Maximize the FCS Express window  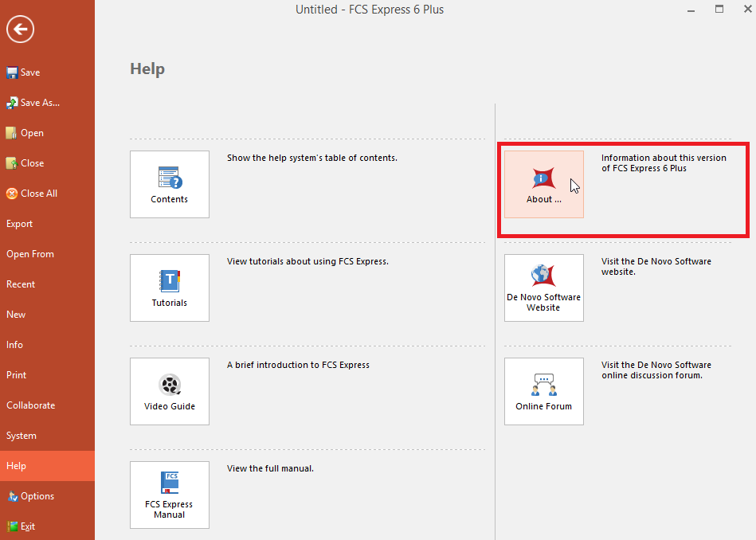[x=719, y=10]
